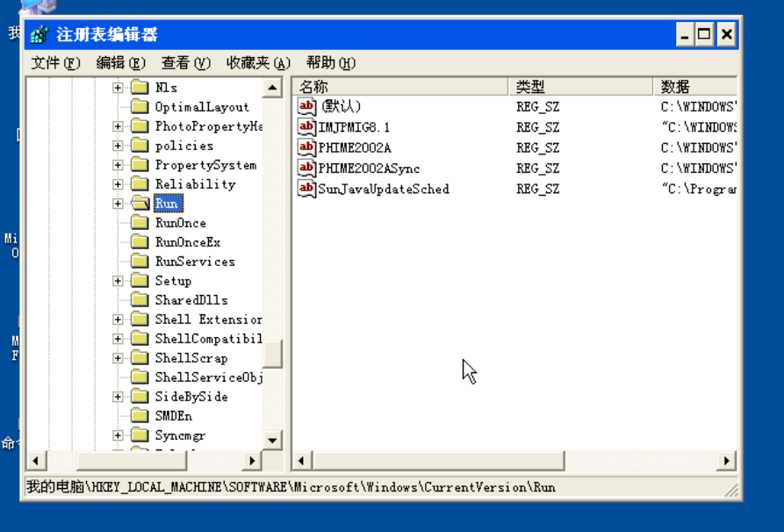Click the values pane horizontal scrollbar thumb

pos(438,461)
